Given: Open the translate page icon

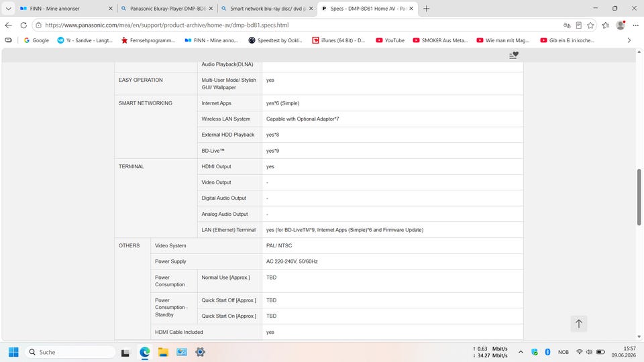Looking at the screenshot, I should (567, 25).
